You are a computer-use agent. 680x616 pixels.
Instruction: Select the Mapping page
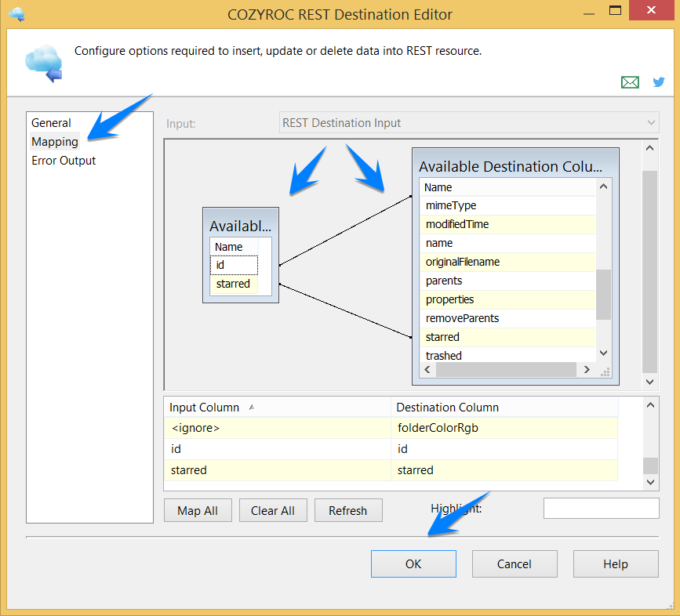point(55,142)
